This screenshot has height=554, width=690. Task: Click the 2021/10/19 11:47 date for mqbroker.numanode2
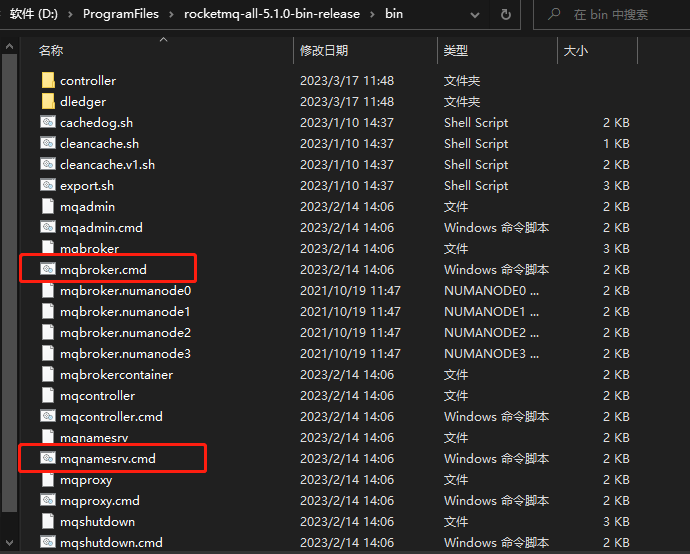click(x=350, y=332)
